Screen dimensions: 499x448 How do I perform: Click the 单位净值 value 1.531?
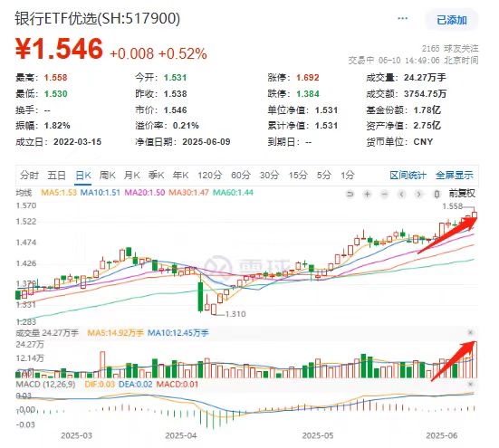tap(326, 110)
